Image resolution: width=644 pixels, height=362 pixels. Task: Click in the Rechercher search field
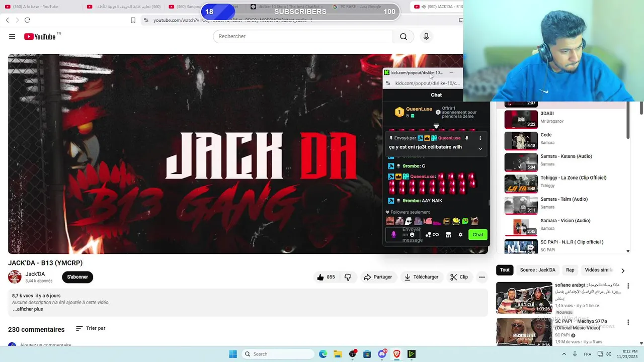(303, 36)
